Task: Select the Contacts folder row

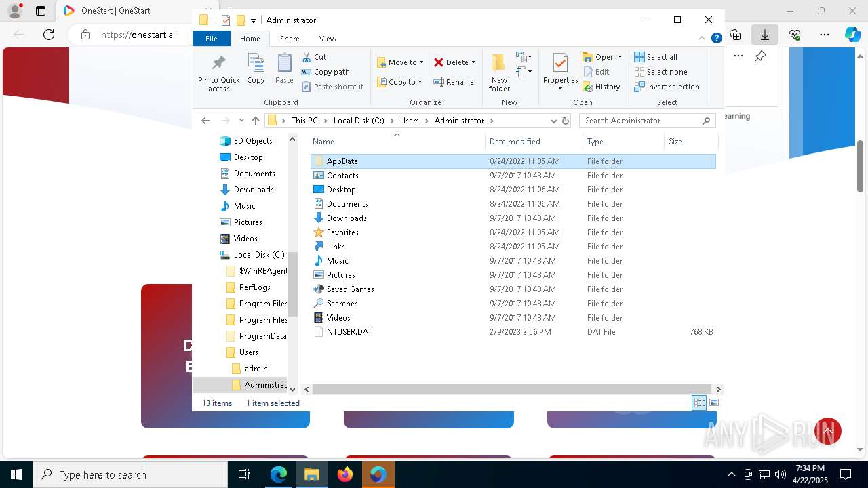Action: [x=513, y=176]
